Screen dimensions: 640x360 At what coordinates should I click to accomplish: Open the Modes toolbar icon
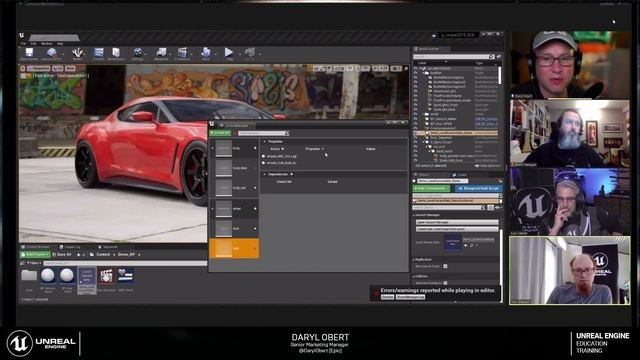click(77, 53)
